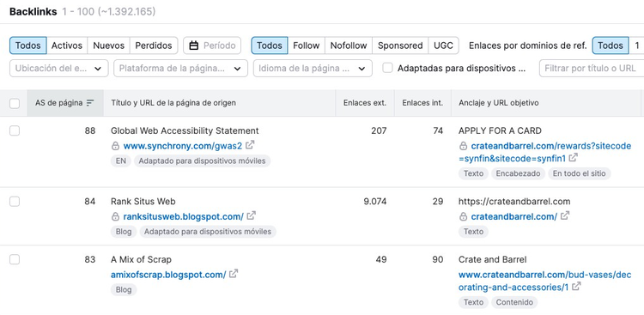Viewport: 644px width, 315px height.
Task: Open amixofscrap.blogspot.com link
Action: pyautogui.click(x=168, y=275)
